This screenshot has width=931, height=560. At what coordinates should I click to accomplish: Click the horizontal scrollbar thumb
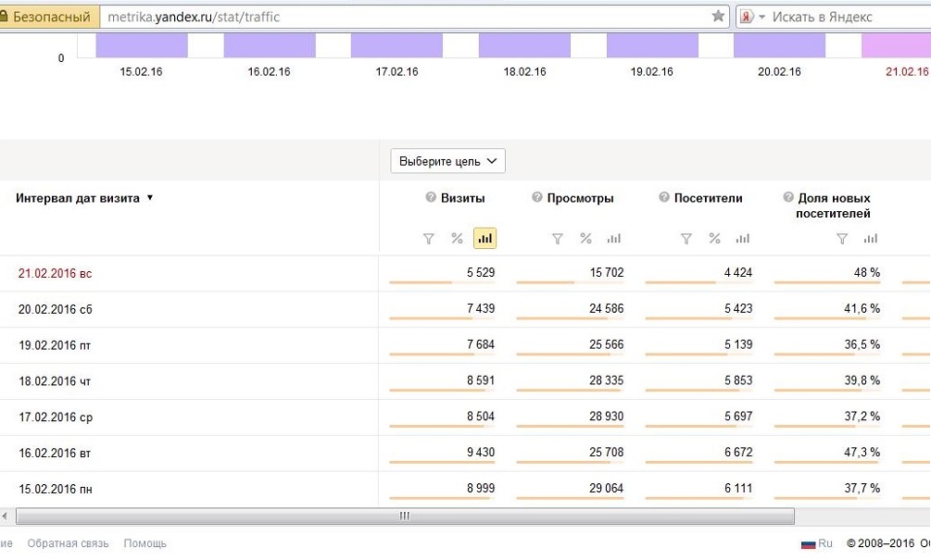pyautogui.click(x=405, y=516)
